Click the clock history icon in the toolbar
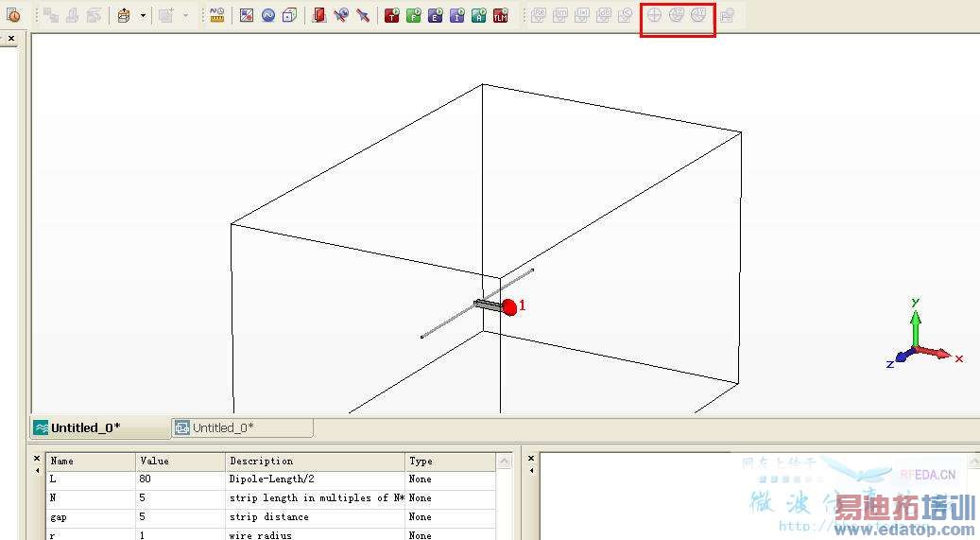Image resolution: width=980 pixels, height=540 pixels. point(13,14)
